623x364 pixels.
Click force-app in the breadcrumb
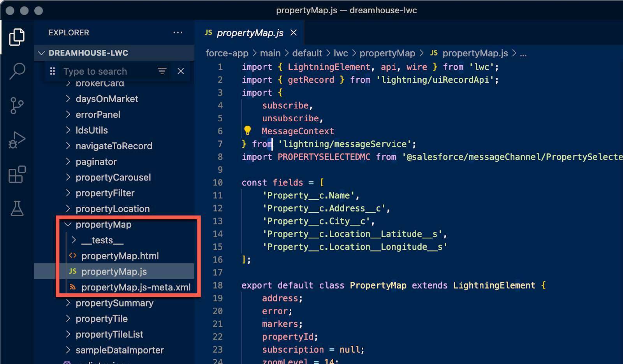(x=227, y=53)
